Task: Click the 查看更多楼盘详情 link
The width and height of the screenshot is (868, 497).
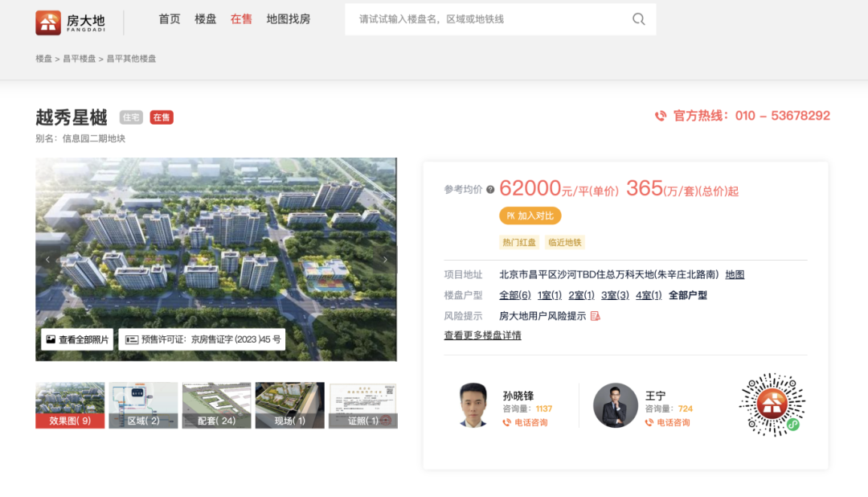Action: [x=482, y=335]
